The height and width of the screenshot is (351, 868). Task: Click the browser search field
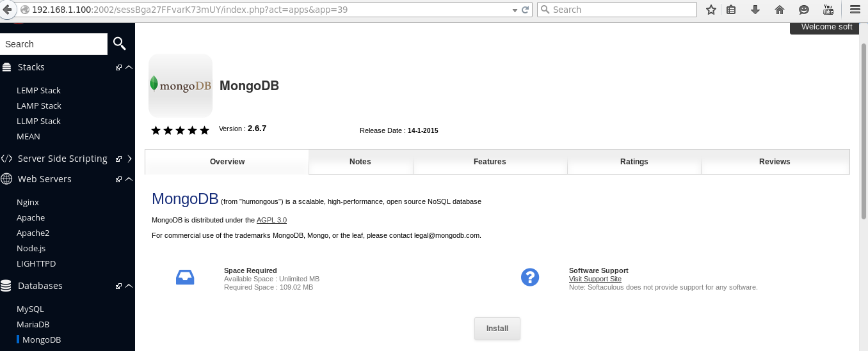(616, 10)
